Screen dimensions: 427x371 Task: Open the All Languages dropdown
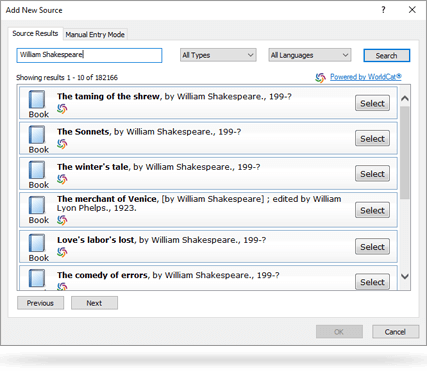click(x=310, y=55)
